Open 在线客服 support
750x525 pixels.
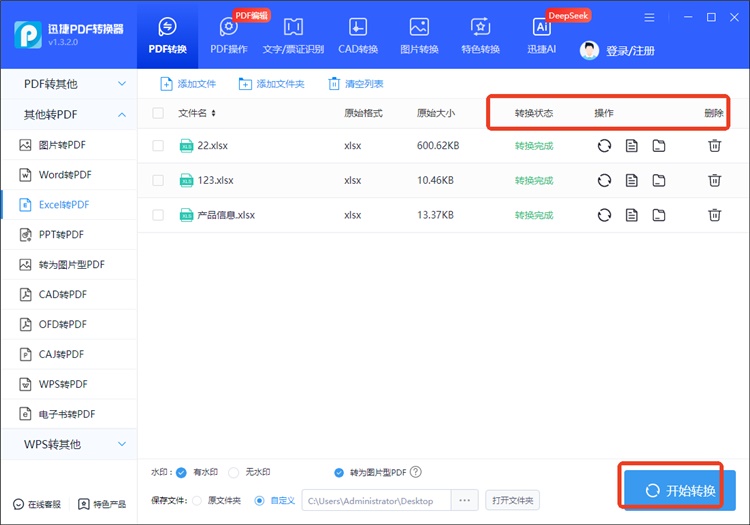37,504
